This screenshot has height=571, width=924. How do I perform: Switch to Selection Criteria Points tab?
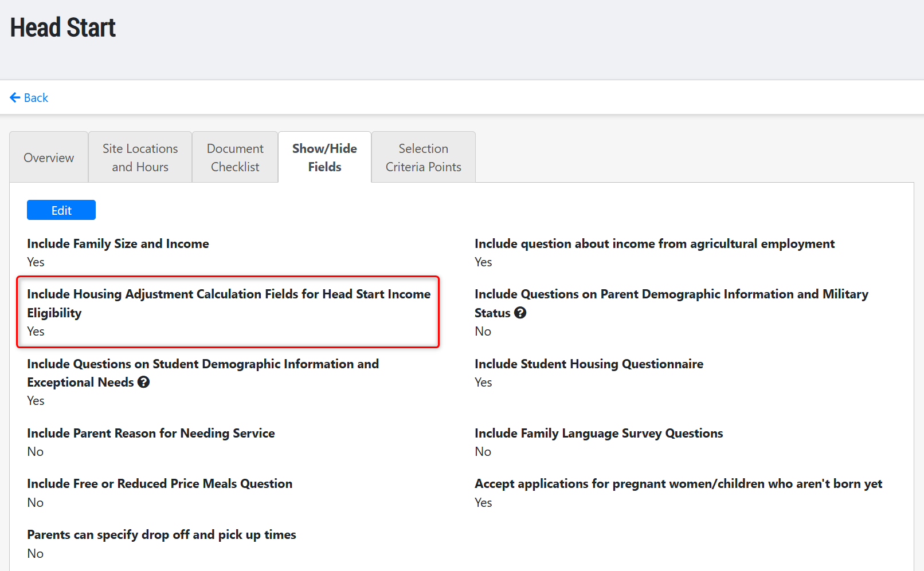pos(424,157)
